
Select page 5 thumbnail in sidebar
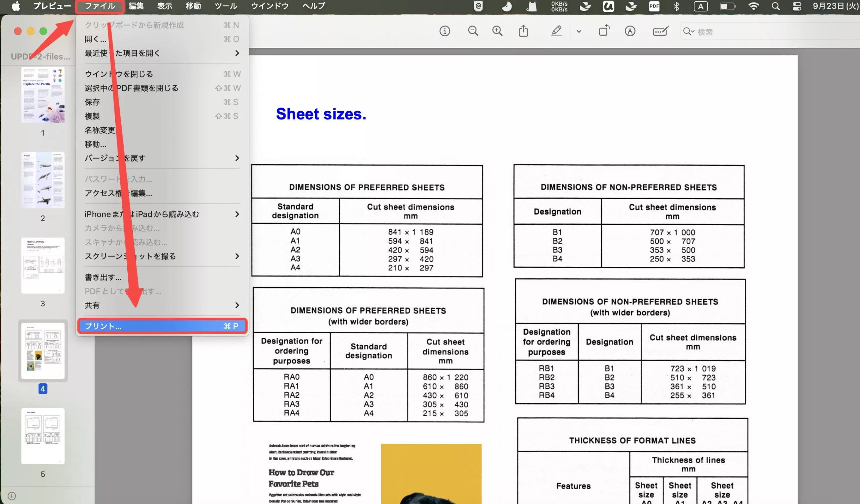point(43,436)
